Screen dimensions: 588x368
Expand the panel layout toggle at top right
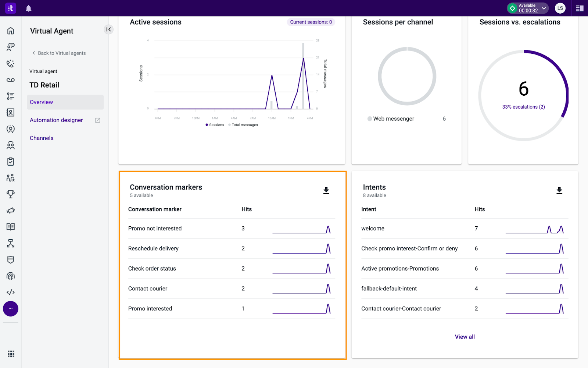[x=580, y=8]
